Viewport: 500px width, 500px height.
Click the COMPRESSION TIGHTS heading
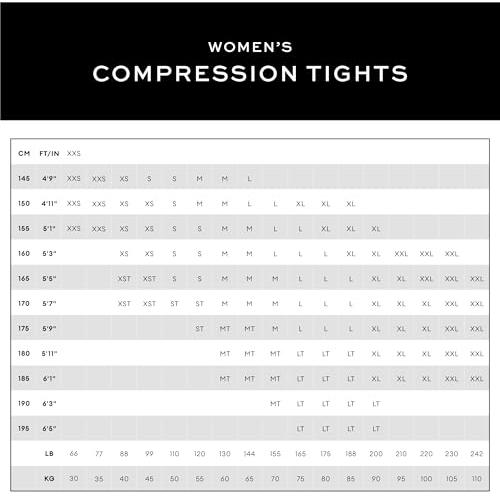click(250, 74)
